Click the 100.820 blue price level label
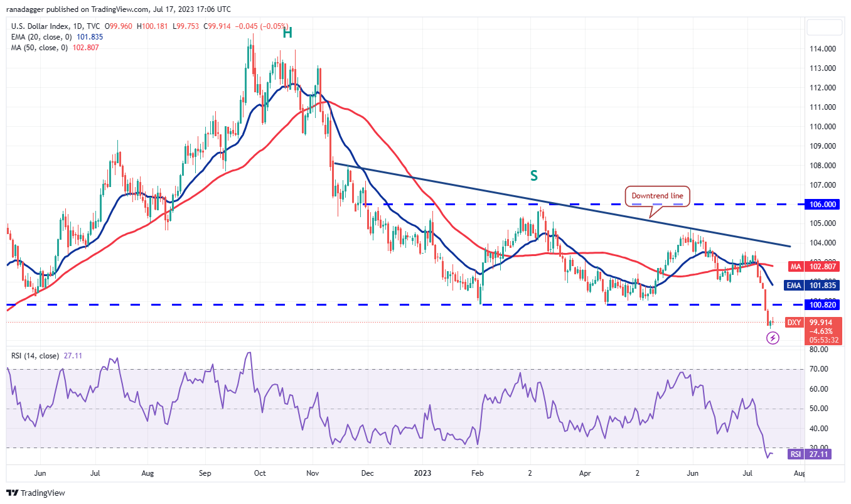This screenshot has width=851, height=504. coord(823,304)
